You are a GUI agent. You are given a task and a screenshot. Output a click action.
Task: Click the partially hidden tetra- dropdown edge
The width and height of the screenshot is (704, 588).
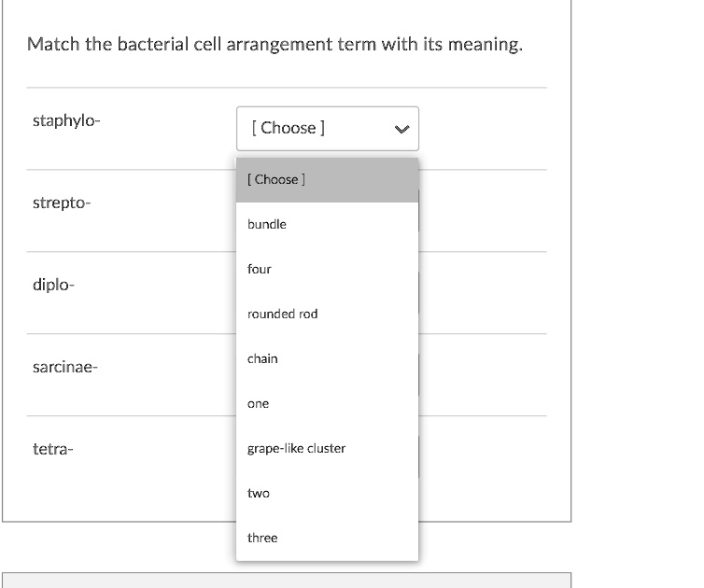pyautogui.click(x=419, y=456)
